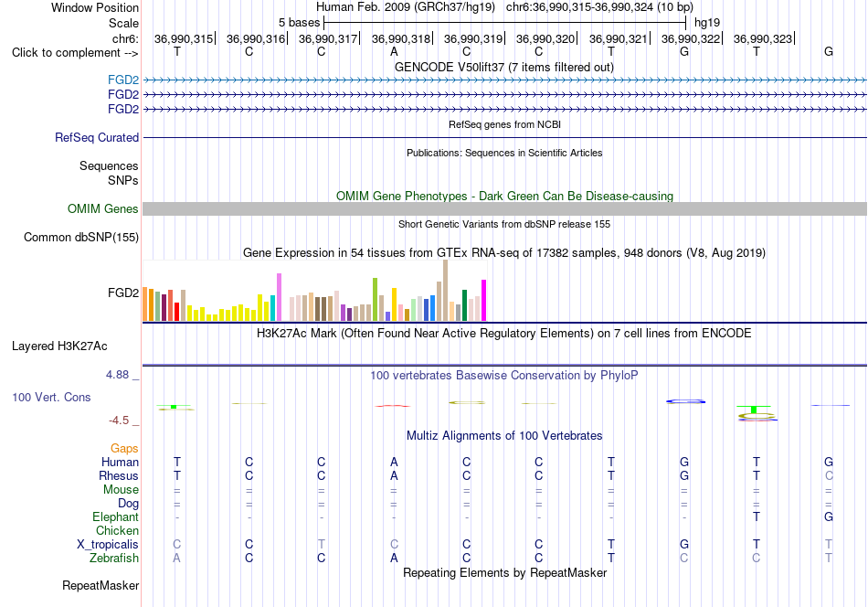Click the magenta last bar in GTEx chart
The width and height of the screenshot is (868, 607).
(484, 301)
